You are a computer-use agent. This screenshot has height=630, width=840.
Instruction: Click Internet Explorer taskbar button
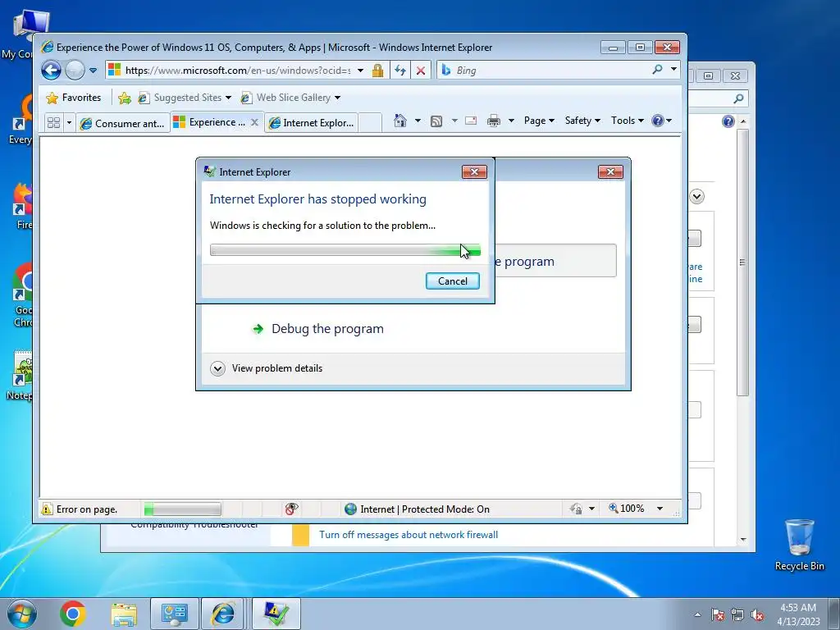coord(223,614)
